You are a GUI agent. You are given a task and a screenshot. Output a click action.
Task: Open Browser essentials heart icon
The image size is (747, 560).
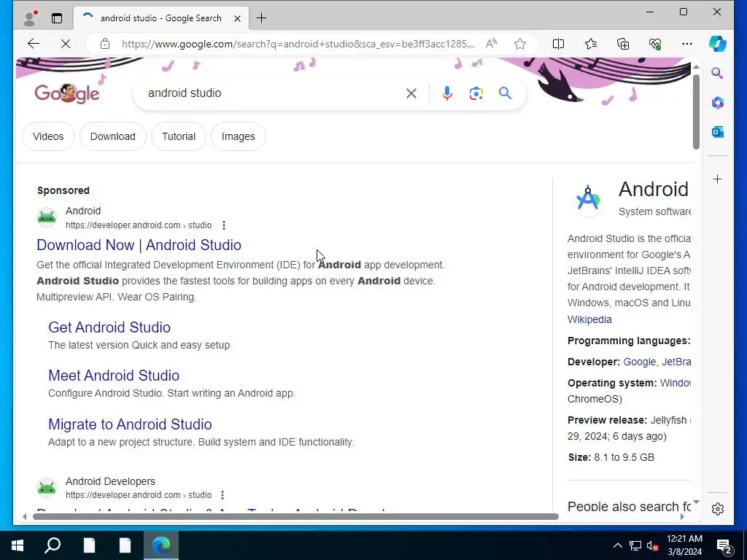pos(655,44)
